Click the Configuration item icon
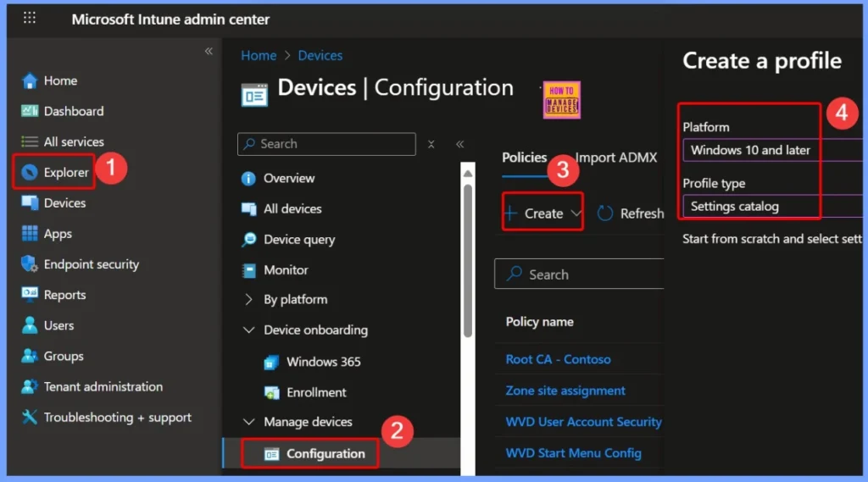The height and width of the screenshot is (482, 868). click(271, 454)
